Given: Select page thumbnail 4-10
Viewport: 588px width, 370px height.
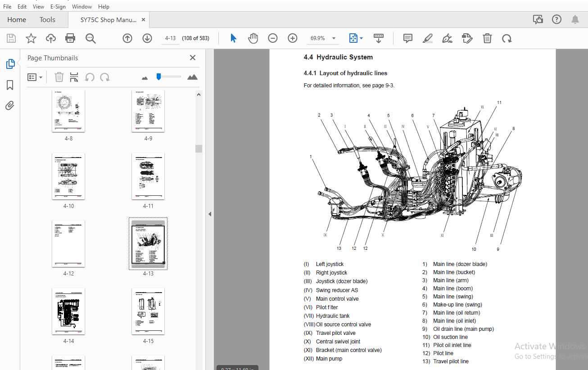Looking at the screenshot, I should click(68, 176).
